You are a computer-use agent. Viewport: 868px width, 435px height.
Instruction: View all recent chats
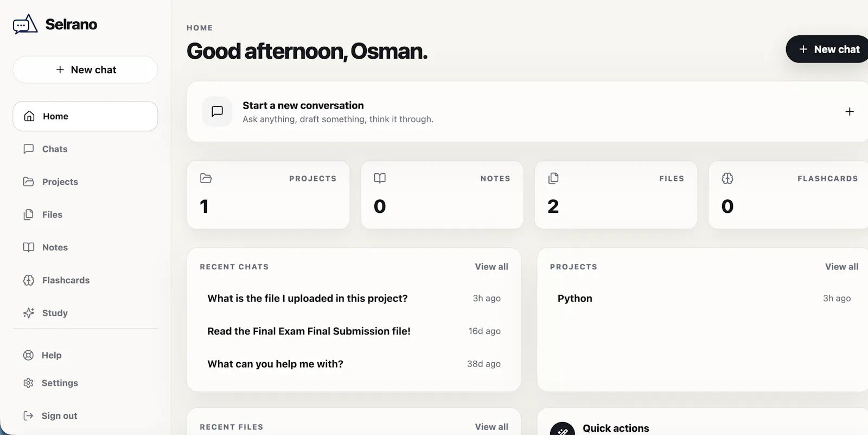coord(492,267)
